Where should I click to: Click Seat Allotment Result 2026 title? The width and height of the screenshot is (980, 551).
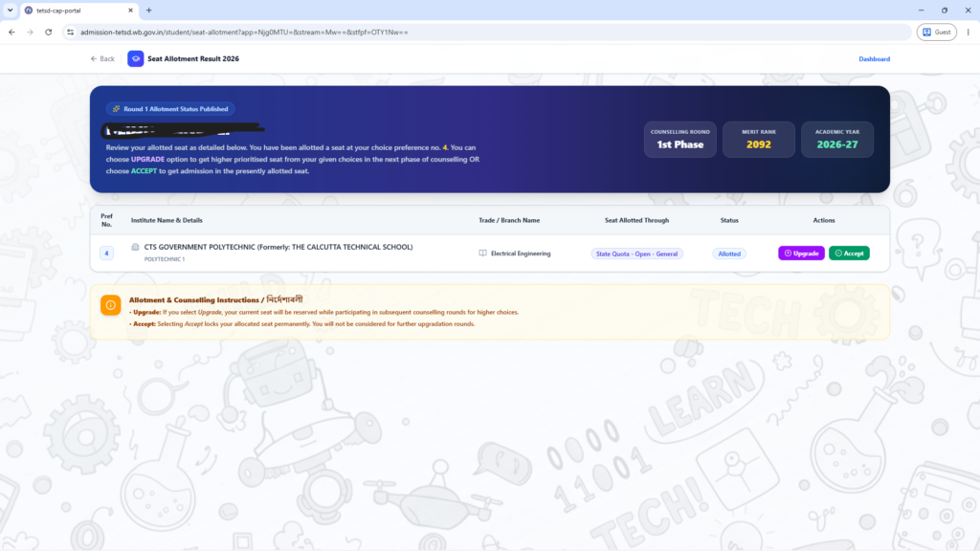193,58
